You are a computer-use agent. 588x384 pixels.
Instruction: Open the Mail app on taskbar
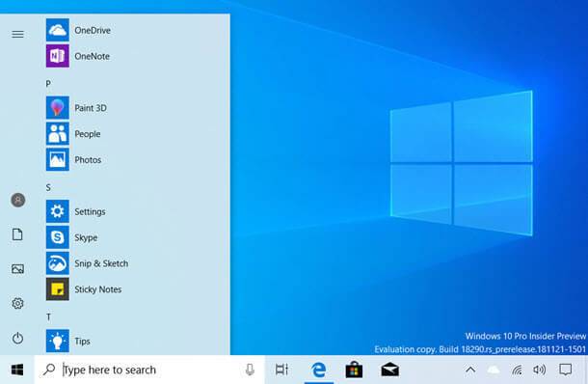[x=390, y=370]
